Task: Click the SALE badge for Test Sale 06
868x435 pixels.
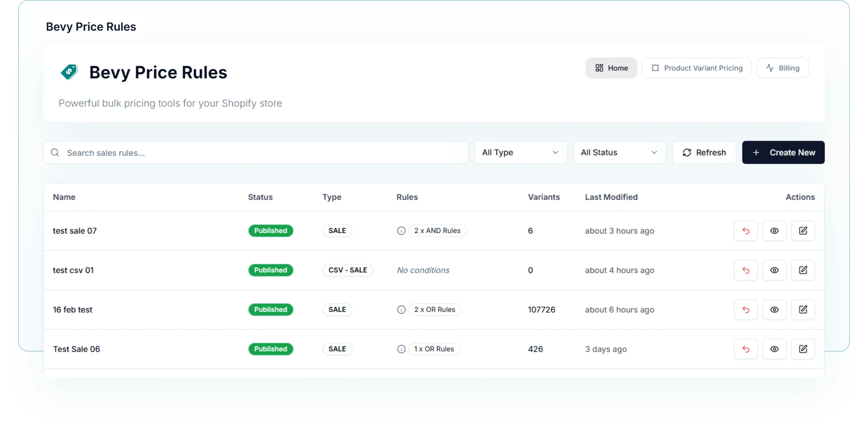Action: pyautogui.click(x=337, y=349)
